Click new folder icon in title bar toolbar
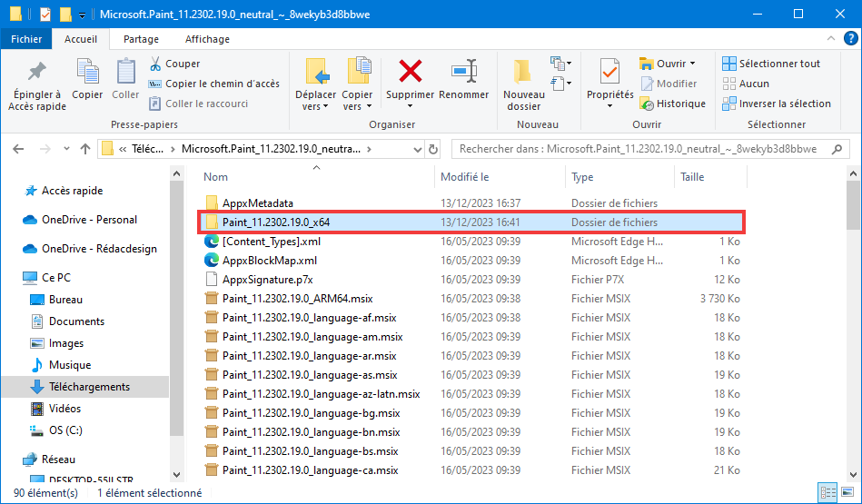Image resolution: width=862 pixels, height=504 pixels. coord(65,14)
